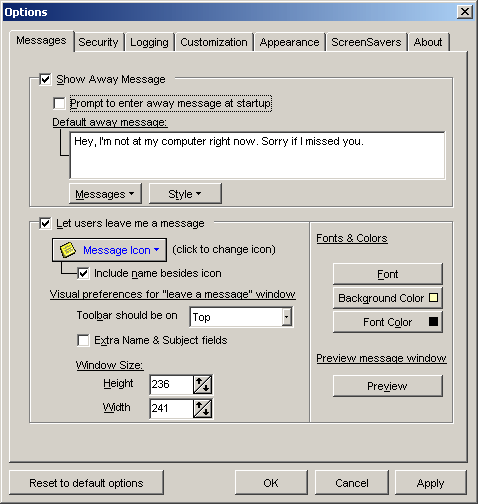Click Reset to default options

pos(86,483)
